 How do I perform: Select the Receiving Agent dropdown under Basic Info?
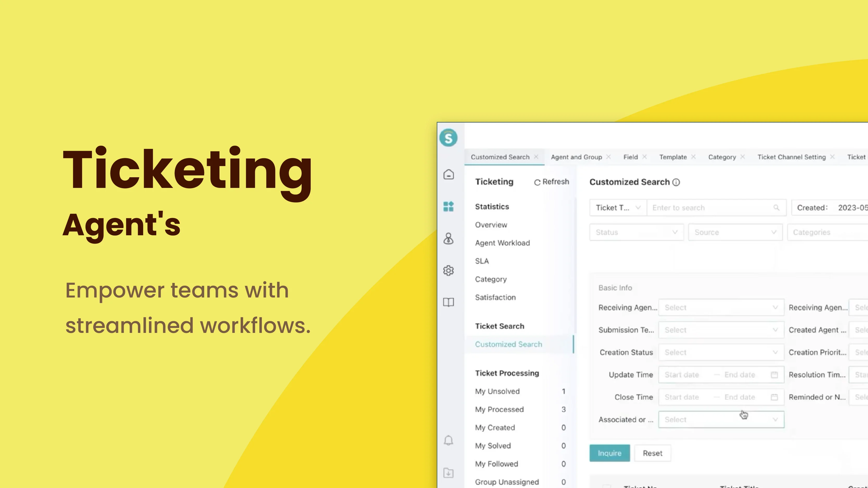coord(721,307)
